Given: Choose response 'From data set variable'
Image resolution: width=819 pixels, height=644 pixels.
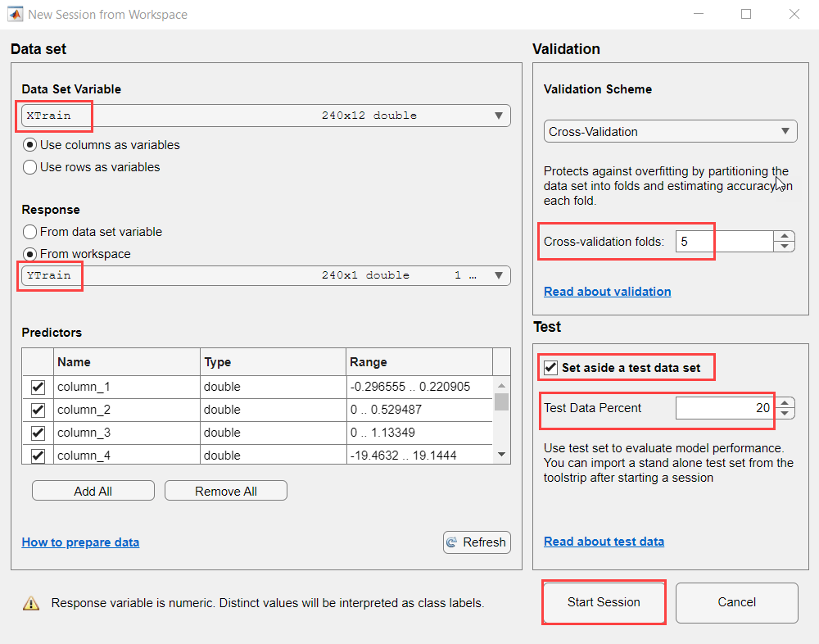Looking at the screenshot, I should coord(30,232).
